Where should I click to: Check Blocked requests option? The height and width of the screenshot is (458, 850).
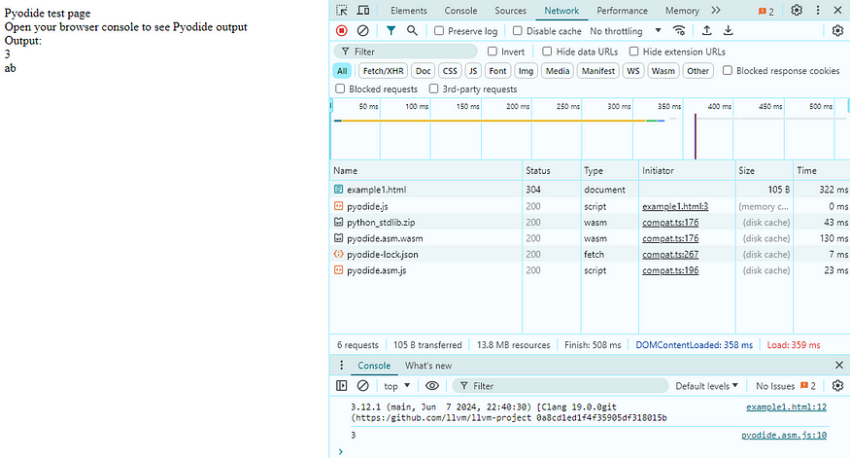tap(340, 88)
